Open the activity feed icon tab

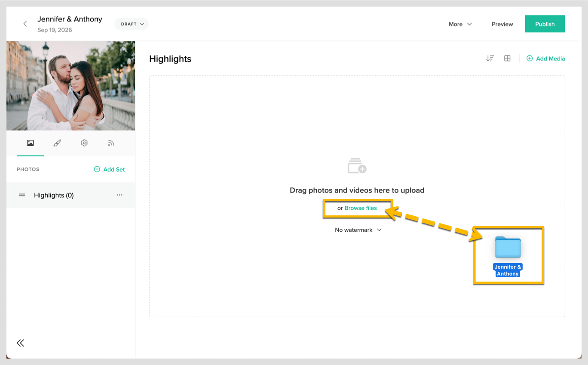tap(111, 143)
